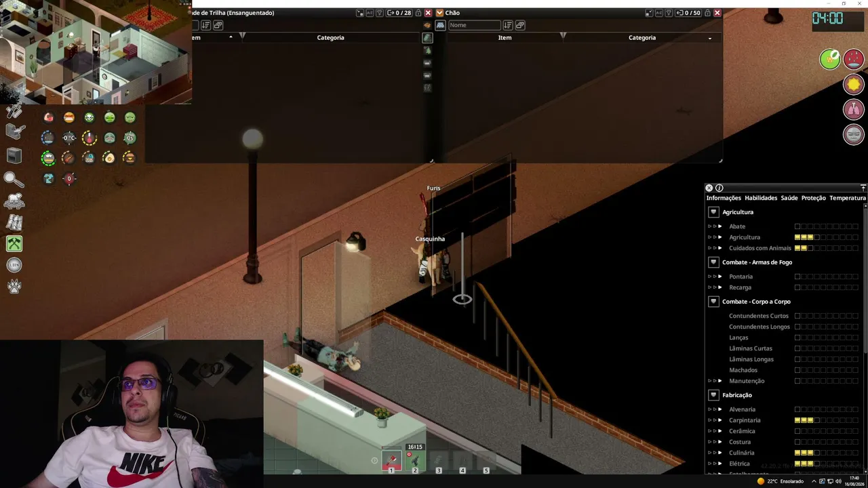Click the paw print icon in sidebar
Viewport: 868px width, 488px height.
tap(14, 285)
